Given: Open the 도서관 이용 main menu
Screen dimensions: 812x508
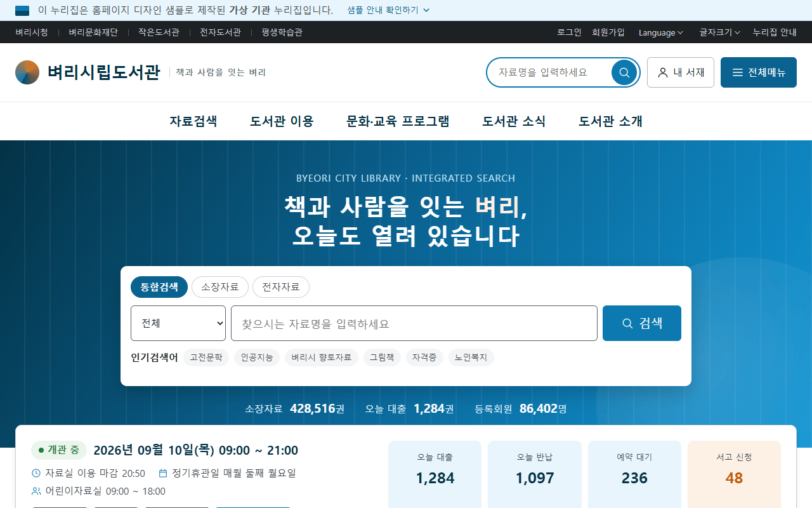Looking at the screenshot, I should click(282, 121).
